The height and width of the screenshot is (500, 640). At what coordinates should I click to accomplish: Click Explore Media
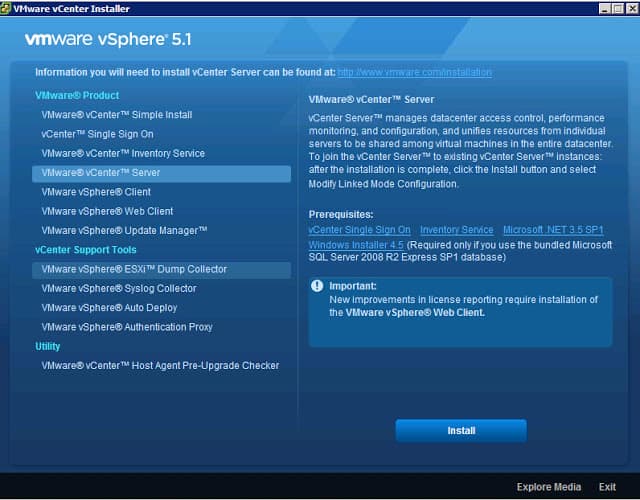[549, 487]
